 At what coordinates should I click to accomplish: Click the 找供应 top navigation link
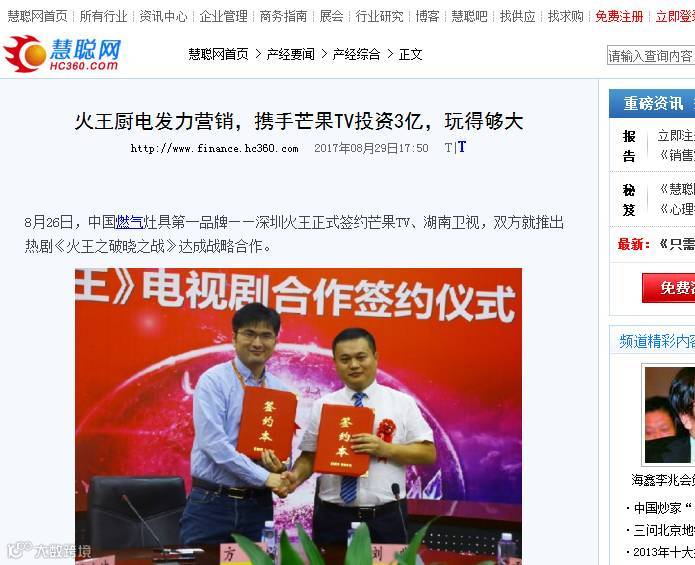pyautogui.click(x=517, y=16)
